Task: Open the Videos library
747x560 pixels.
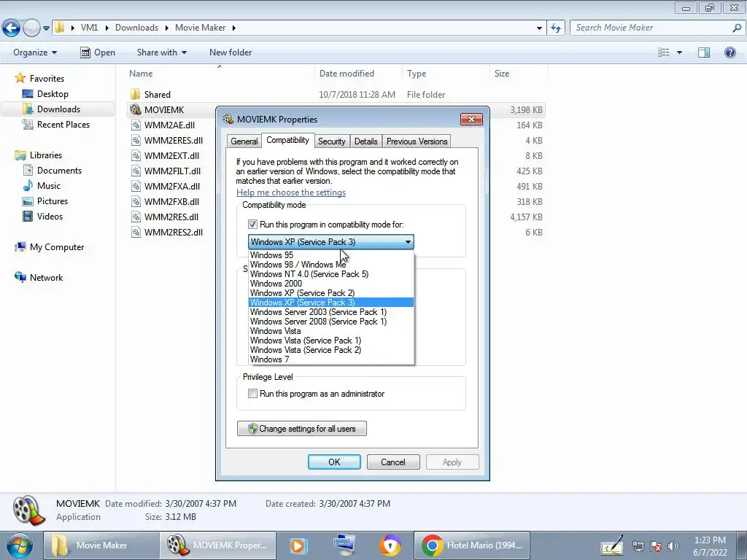Action: point(50,216)
